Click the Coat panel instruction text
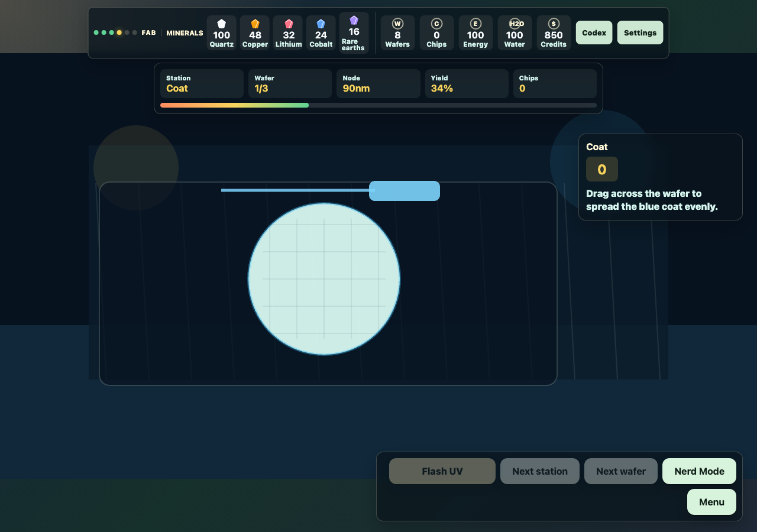This screenshot has width=757, height=532. [652, 200]
